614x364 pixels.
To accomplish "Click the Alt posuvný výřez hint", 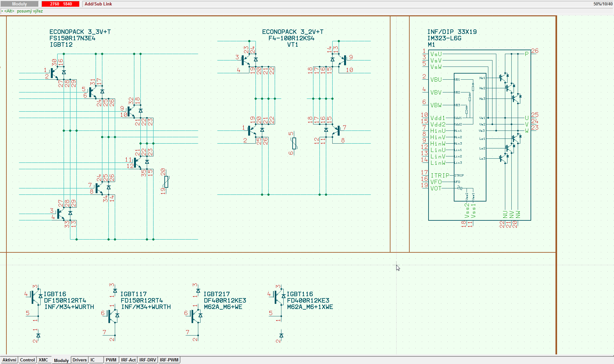I will click(22, 11).
